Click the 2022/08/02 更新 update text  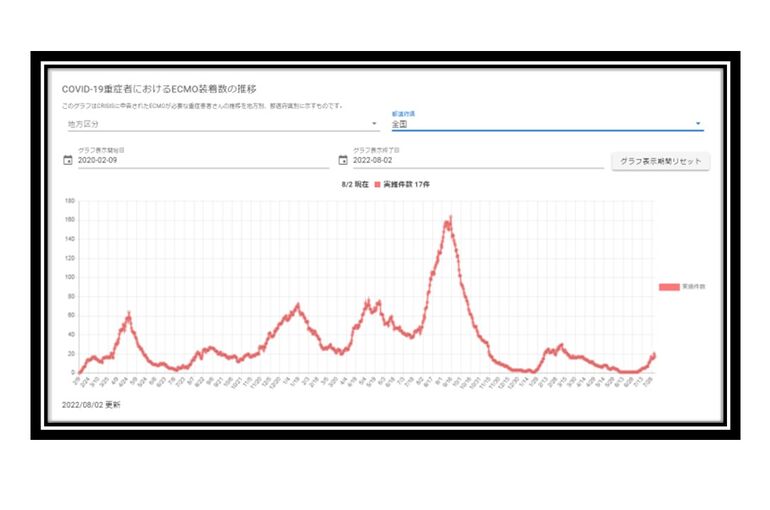pyautogui.click(x=91, y=404)
